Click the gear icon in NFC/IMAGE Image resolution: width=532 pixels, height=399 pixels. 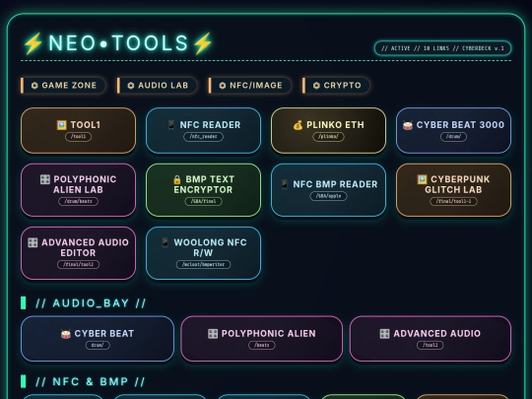point(223,85)
